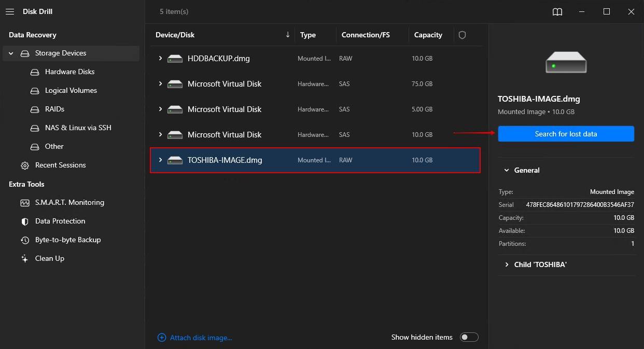Click the S.M.A.R.T. Monitoring chart icon
This screenshot has width=644, height=349.
pyautogui.click(x=25, y=203)
